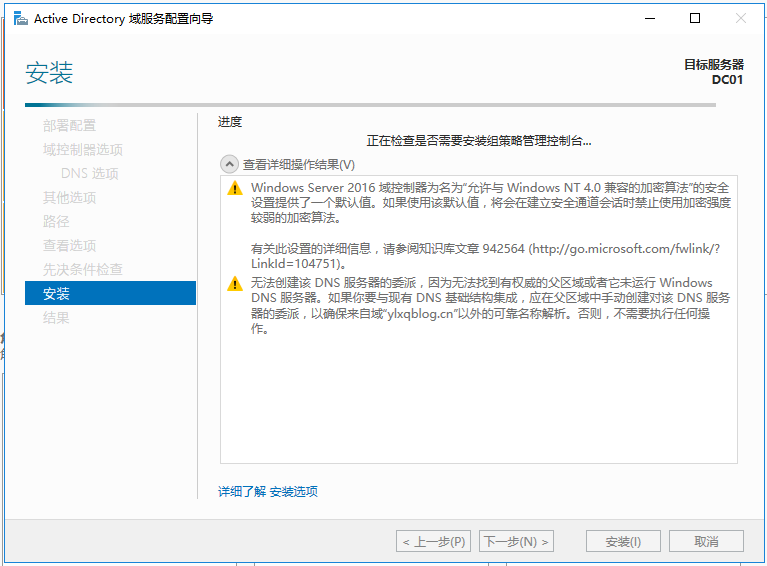Click the 下一步(N) button

516,542
